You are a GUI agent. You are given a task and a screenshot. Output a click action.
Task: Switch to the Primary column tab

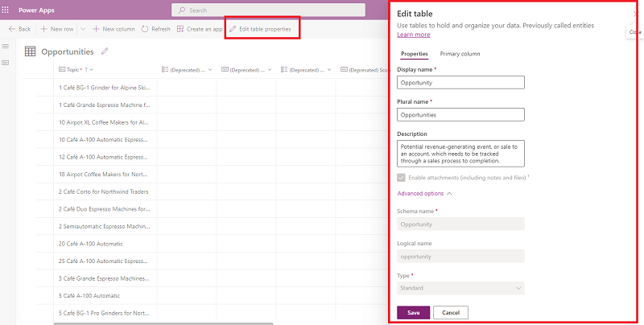[x=460, y=54]
